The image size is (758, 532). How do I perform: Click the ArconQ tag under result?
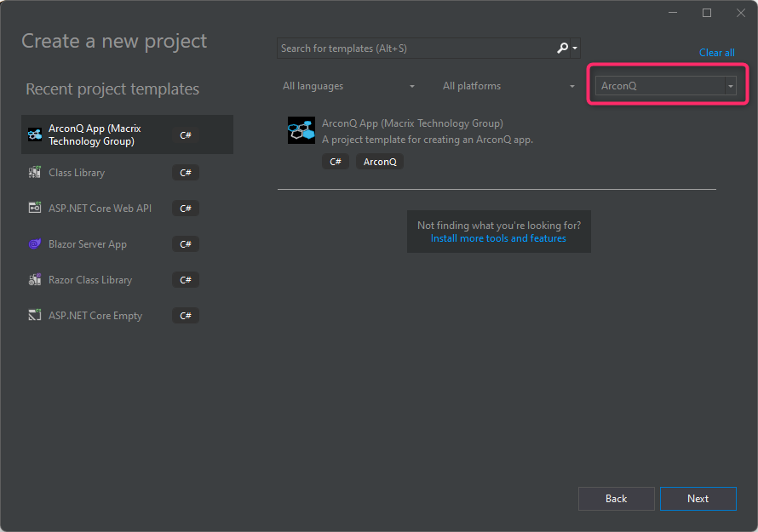pos(380,162)
